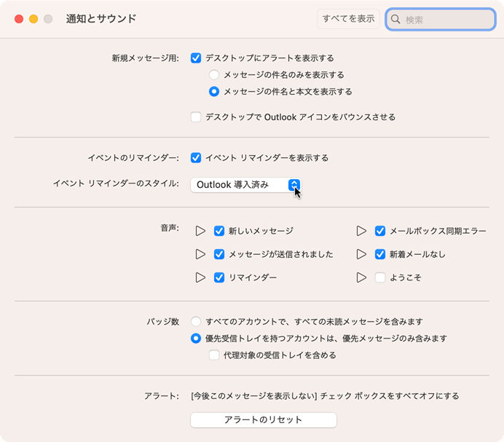Choose すべての未読メッセージを含みます badge option

(x=196, y=321)
